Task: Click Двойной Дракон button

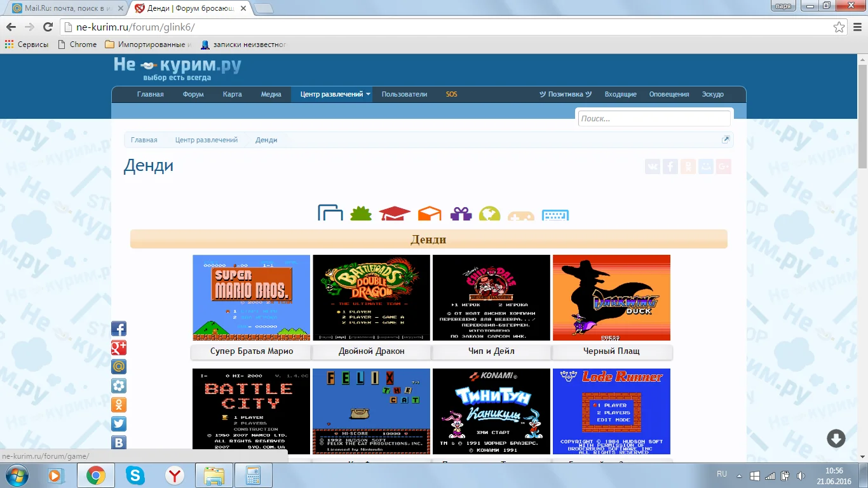Action: 372,351
